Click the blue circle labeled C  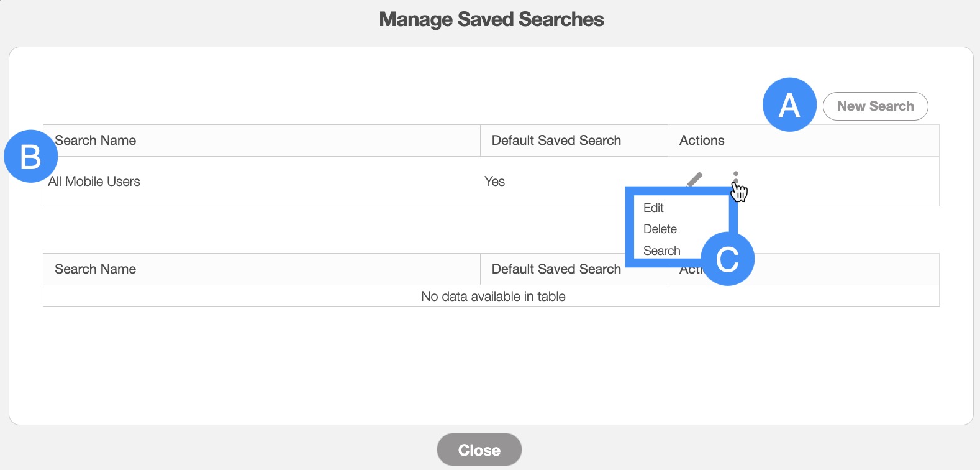(x=727, y=259)
